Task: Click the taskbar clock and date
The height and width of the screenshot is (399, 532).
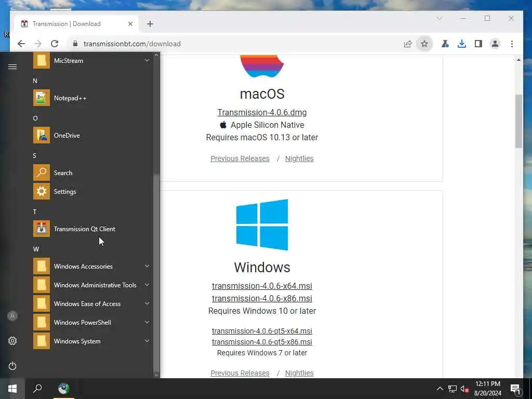Action: coord(487,389)
